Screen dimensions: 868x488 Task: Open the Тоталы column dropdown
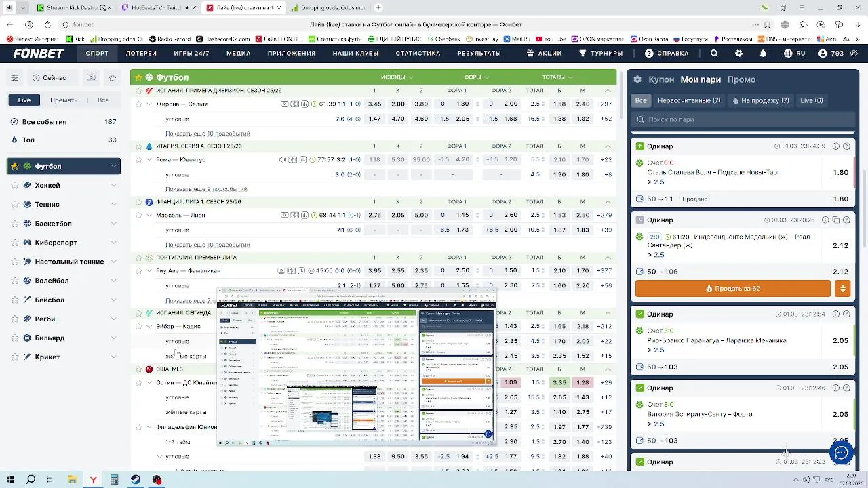click(557, 77)
